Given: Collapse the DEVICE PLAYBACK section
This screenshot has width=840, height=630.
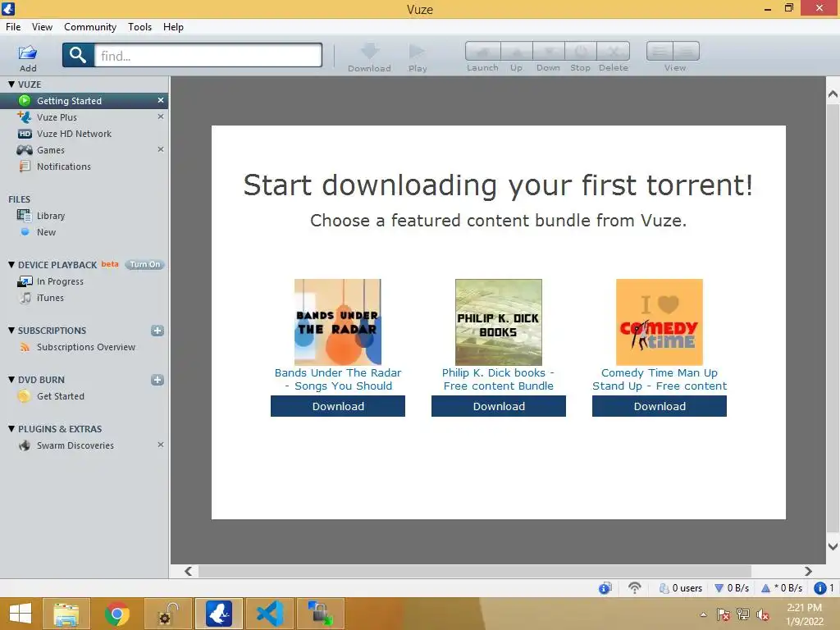Looking at the screenshot, I should (x=11, y=265).
